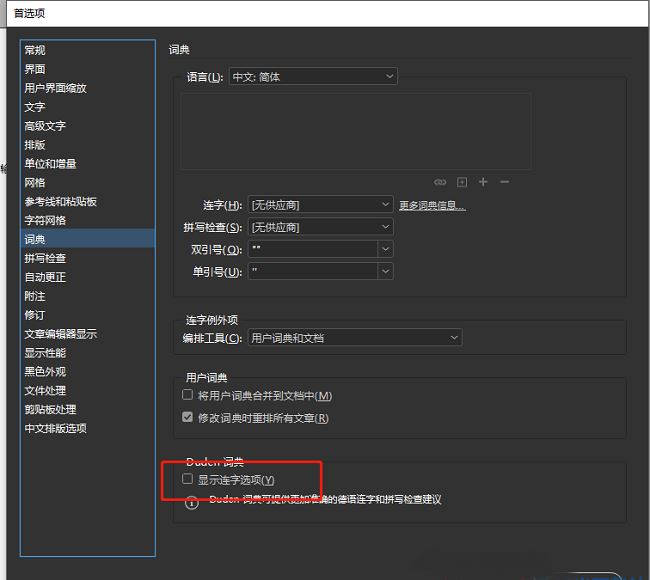This screenshot has width=650, height=580.
Task: Select 剪贴板处理 category
Action: [x=88, y=410]
